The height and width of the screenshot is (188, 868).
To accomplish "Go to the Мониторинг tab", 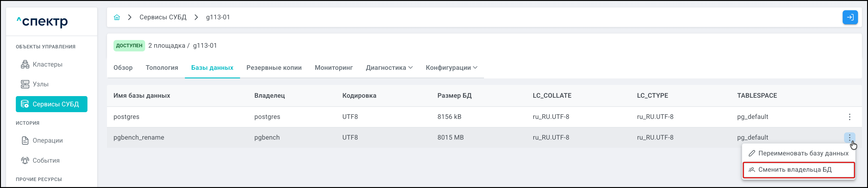I will click(334, 68).
